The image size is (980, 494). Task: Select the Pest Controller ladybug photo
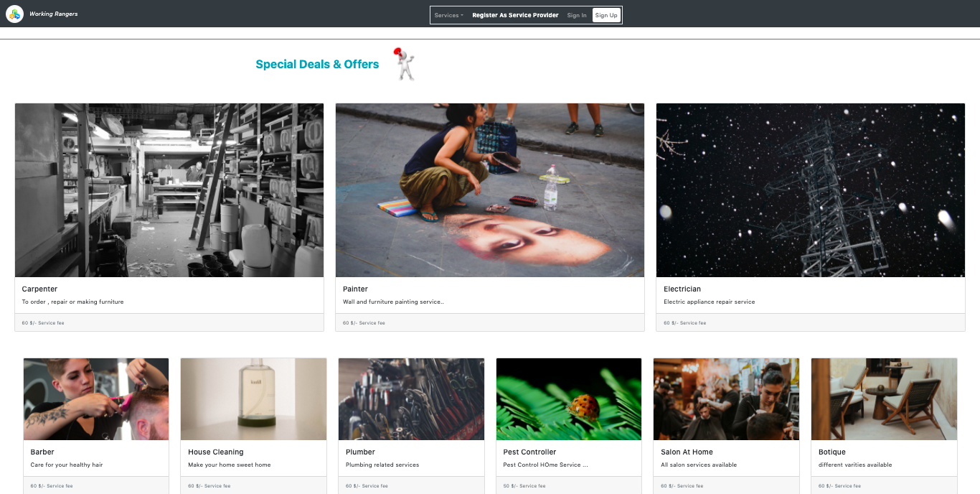pos(569,399)
